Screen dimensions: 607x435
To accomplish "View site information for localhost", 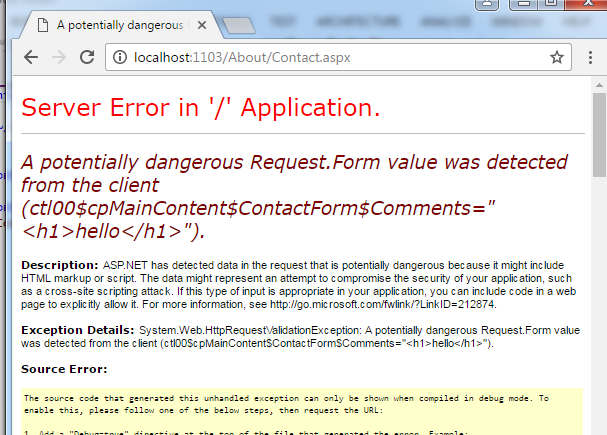I will (x=118, y=57).
